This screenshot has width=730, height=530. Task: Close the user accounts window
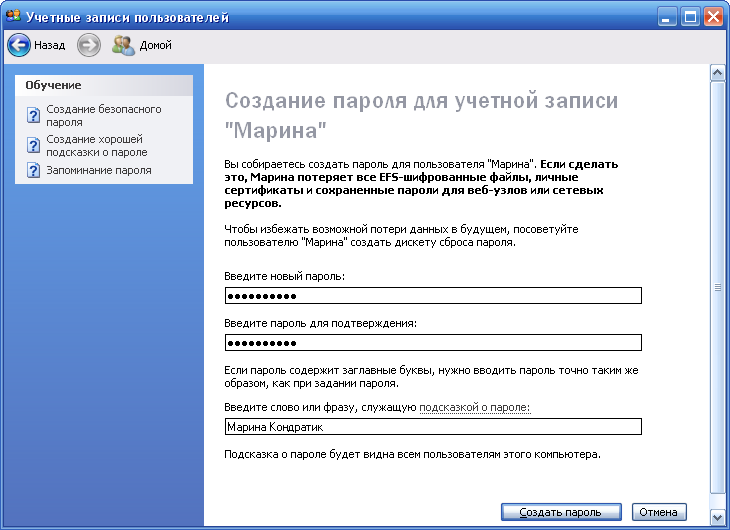coord(713,17)
